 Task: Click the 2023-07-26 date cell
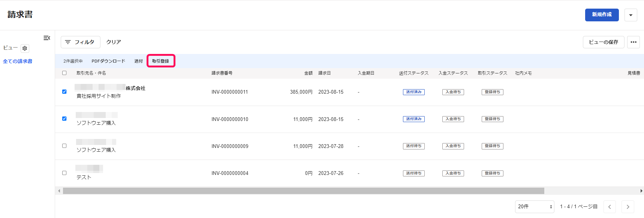coord(331,173)
